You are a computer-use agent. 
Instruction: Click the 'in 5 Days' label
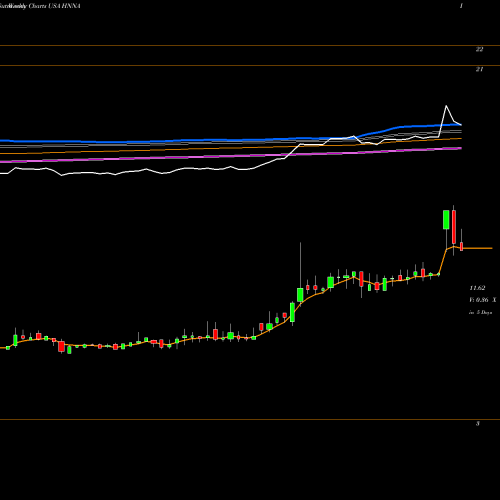coord(480,313)
